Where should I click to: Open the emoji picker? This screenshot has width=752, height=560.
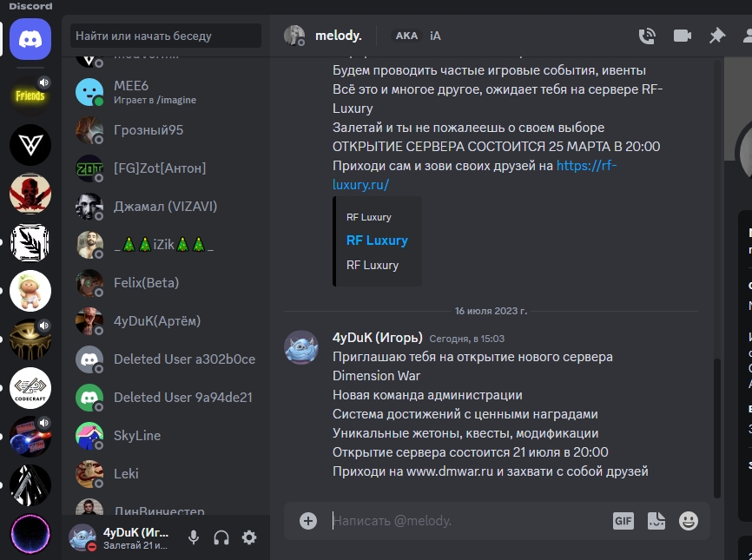(x=689, y=521)
